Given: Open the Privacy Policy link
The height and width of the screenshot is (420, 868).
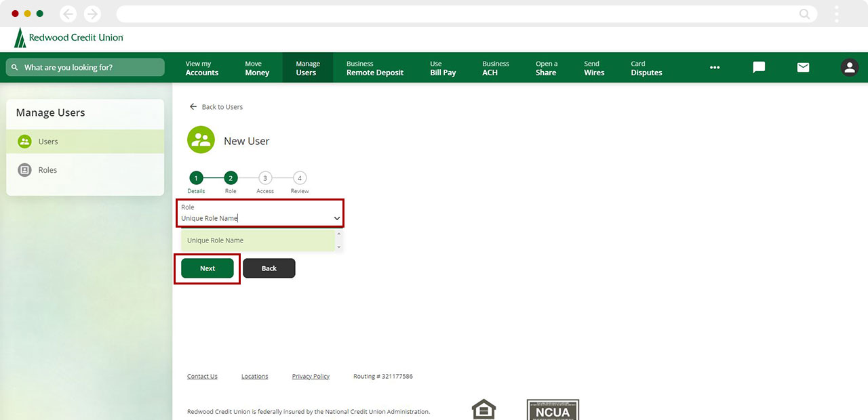Looking at the screenshot, I should click(311, 376).
